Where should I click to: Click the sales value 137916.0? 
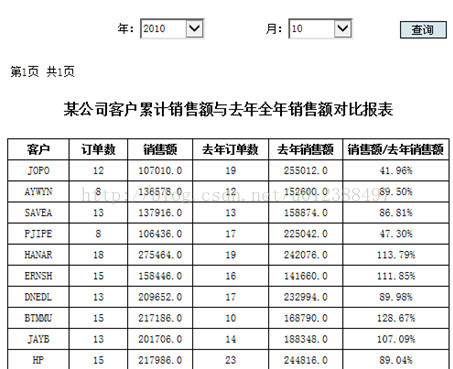160,213
